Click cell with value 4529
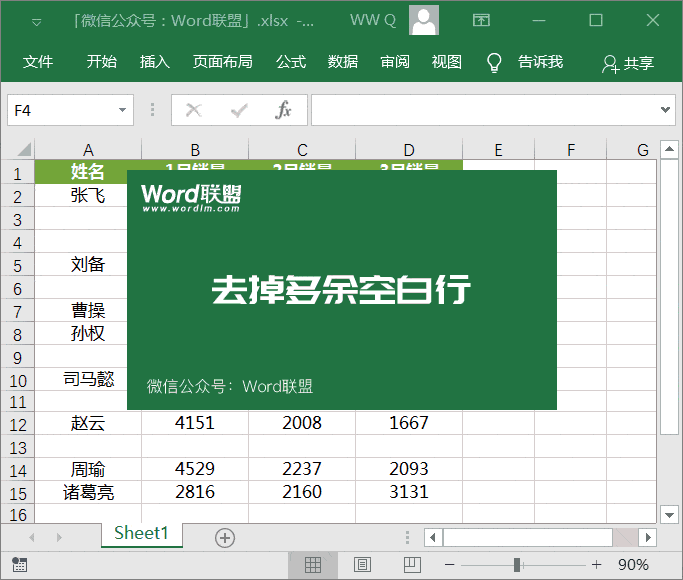The image size is (683, 580). tap(195, 469)
